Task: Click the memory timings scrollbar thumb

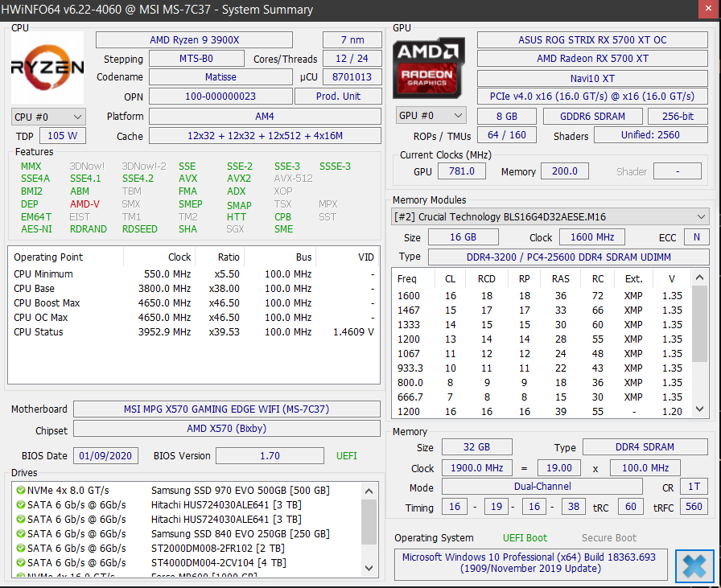Action: (699, 324)
